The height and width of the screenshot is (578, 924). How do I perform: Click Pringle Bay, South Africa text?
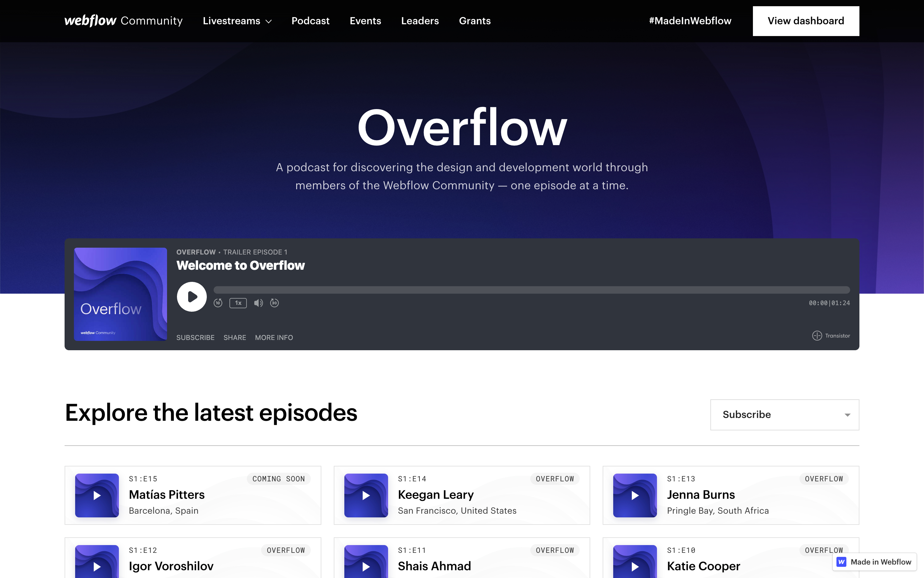pos(718,511)
